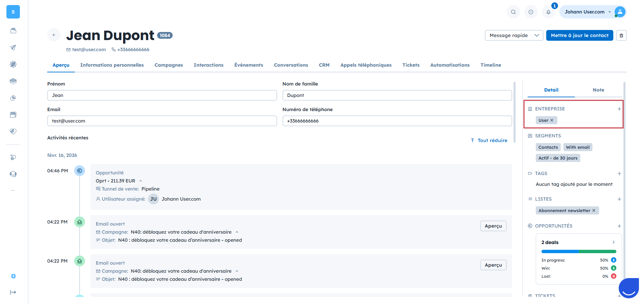The height and width of the screenshot is (304, 644).
Task: Click the red Lost count badge
Action: coord(614,276)
